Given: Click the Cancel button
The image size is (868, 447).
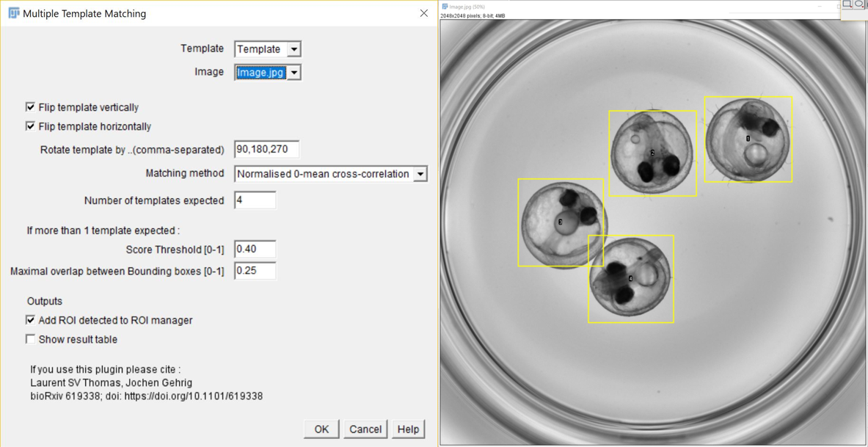Looking at the screenshot, I should 365,429.
